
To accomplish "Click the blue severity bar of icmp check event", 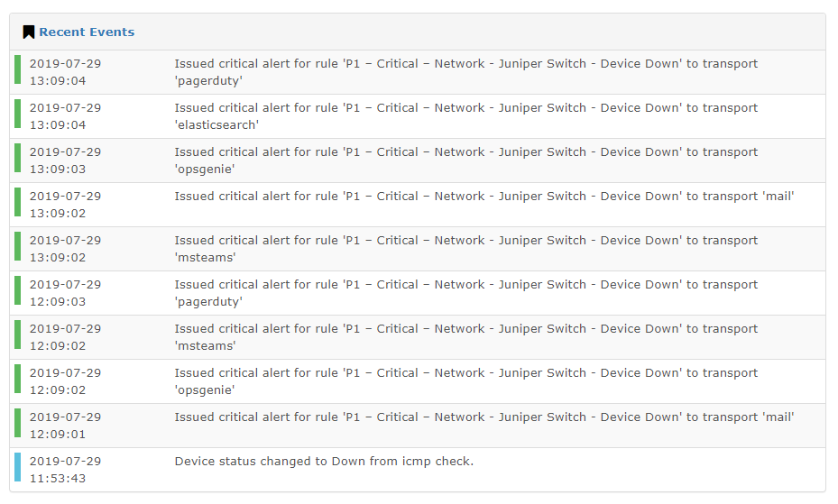I will (x=18, y=467).
